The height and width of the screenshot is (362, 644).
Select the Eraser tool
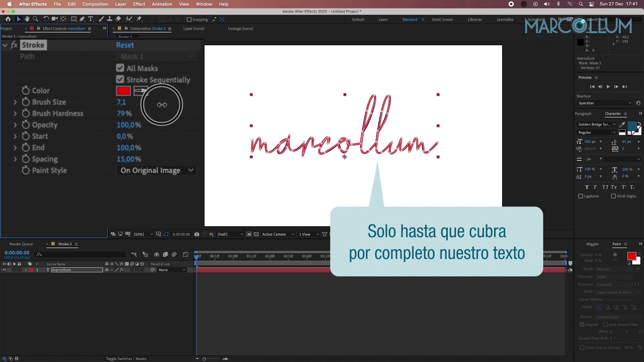(x=118, y=19)
